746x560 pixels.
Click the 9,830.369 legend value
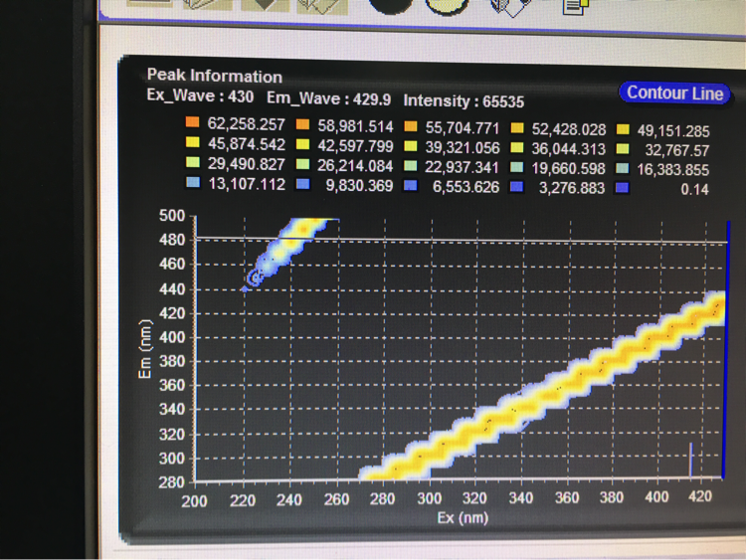tap(359, 186)
